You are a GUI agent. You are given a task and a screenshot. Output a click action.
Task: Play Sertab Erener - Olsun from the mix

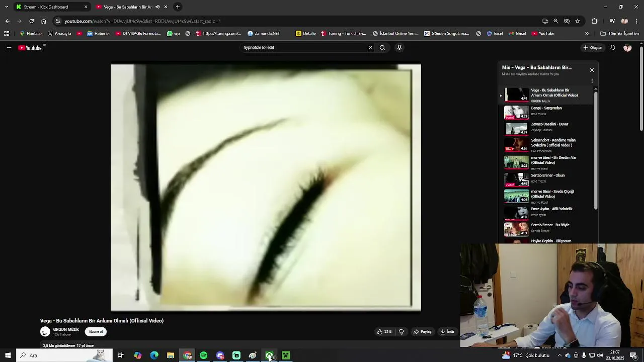(x=548, y=179)
